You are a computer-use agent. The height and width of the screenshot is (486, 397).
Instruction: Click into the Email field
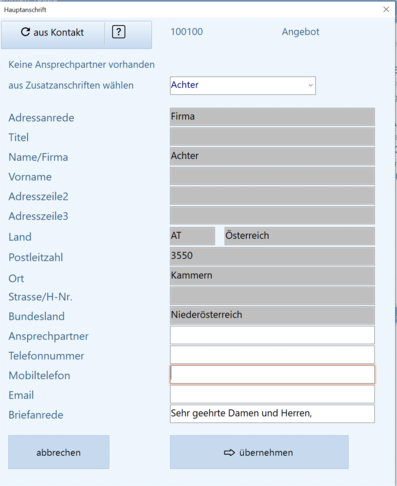coord(272,394)
